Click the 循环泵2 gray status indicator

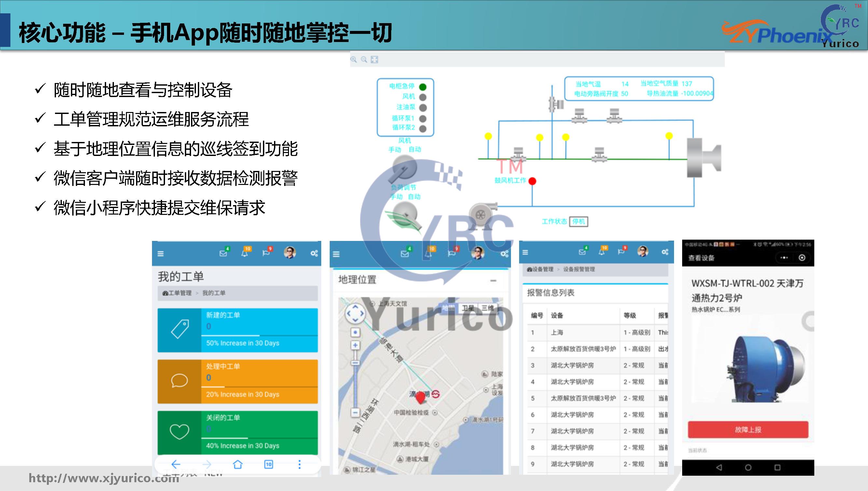point(423,129)
